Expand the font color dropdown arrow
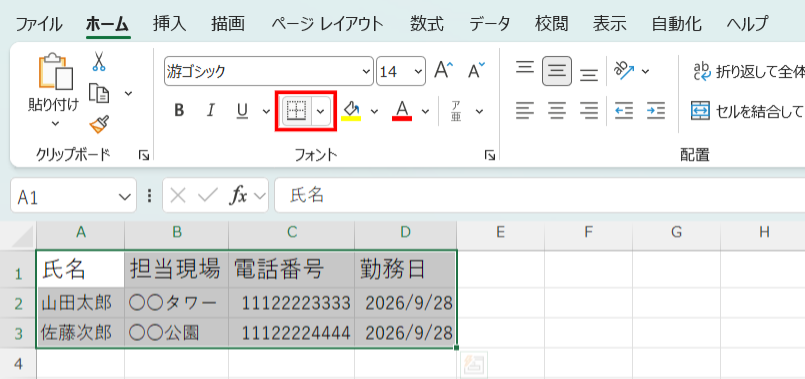Image resolution: width=805 pixels, height=379 pixels. tap(425, 111)
